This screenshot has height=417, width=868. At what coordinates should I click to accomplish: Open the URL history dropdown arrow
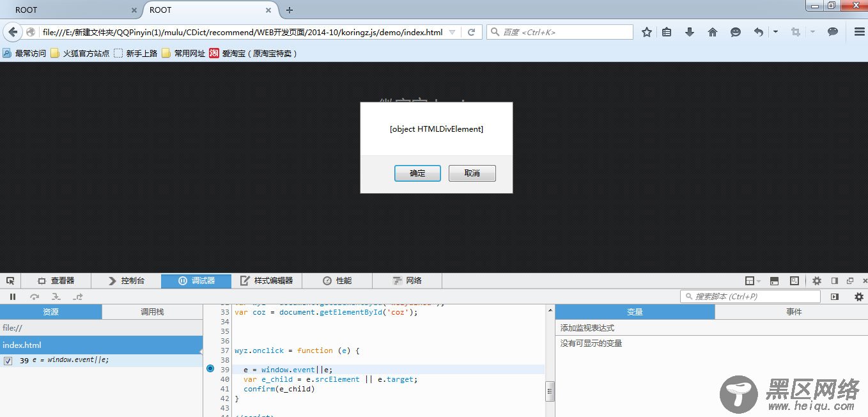click(x=452, y=32)
